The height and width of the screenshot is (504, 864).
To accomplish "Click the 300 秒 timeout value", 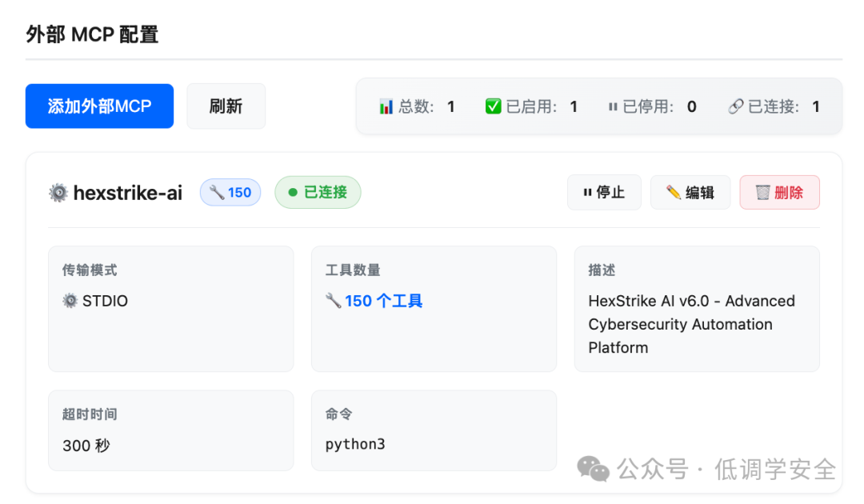I will [86, 445].
